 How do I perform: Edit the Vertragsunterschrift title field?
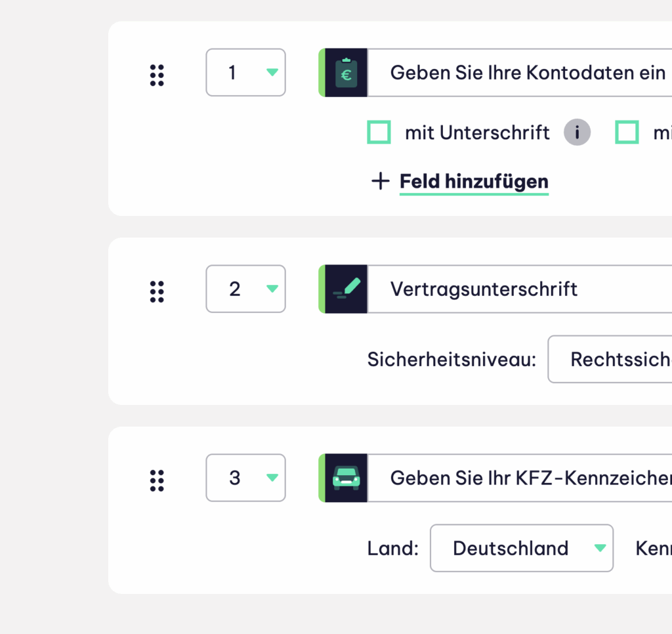(520, 289)
